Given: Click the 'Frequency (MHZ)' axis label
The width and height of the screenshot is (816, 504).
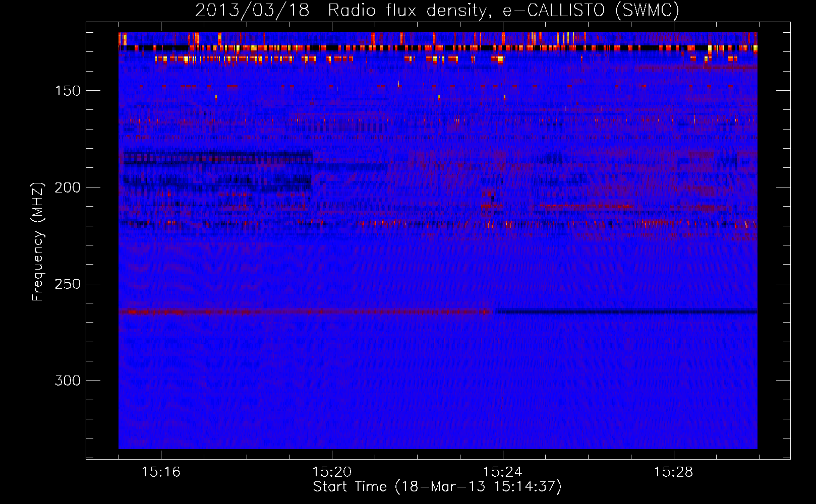Looking at the screenshot, I should 38,241.
